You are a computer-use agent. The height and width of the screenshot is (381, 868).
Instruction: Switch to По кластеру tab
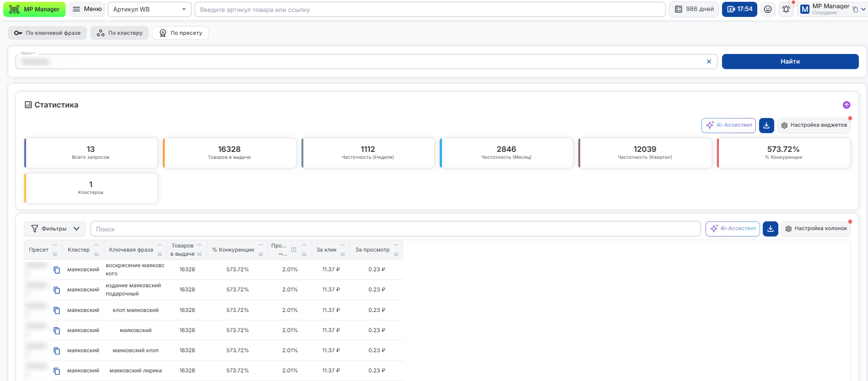[119, 33]
